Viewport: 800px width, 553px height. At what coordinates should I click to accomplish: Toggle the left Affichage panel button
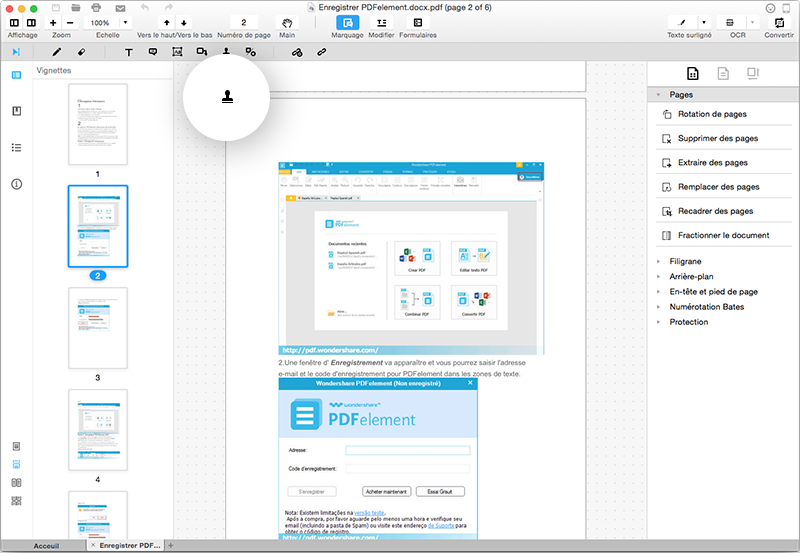(14, 22)
